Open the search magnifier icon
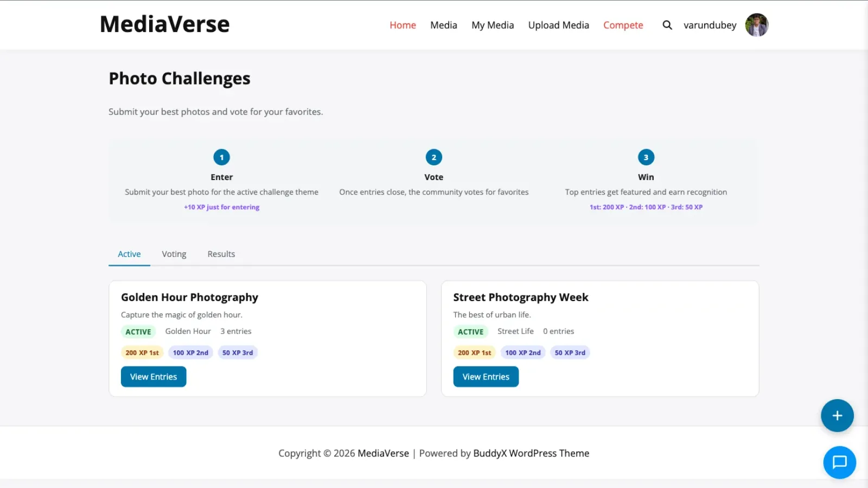The width and height of the screenshot is (868, 488). (x=667, y=25)
